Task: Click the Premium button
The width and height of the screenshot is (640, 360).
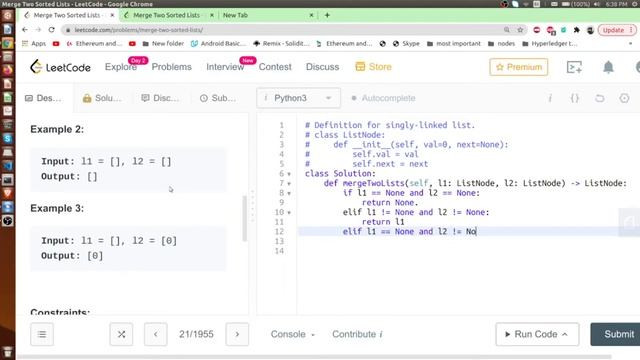Action: [519, 67]
